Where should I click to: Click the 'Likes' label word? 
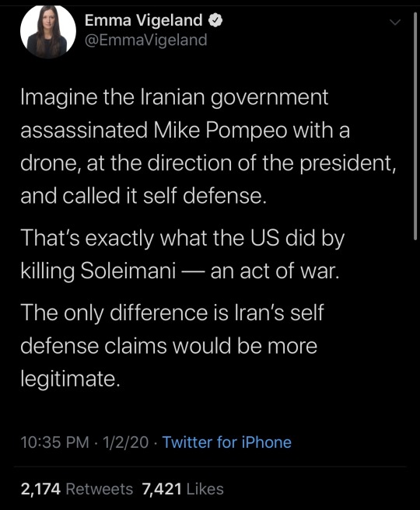pos(205,489)
